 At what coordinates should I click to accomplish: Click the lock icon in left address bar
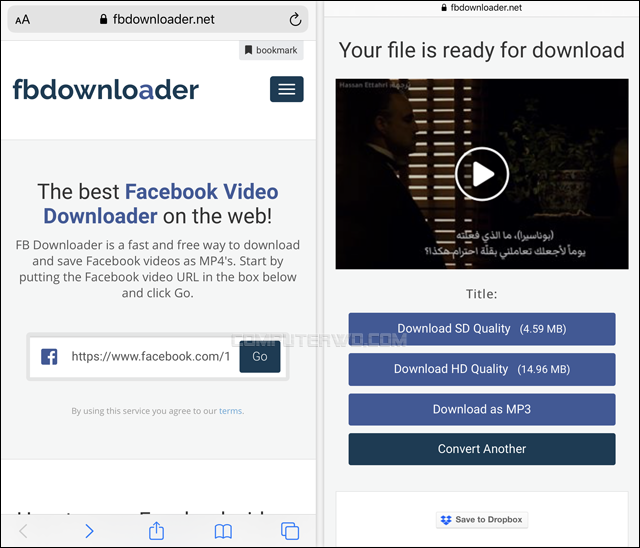click(103, 19)
